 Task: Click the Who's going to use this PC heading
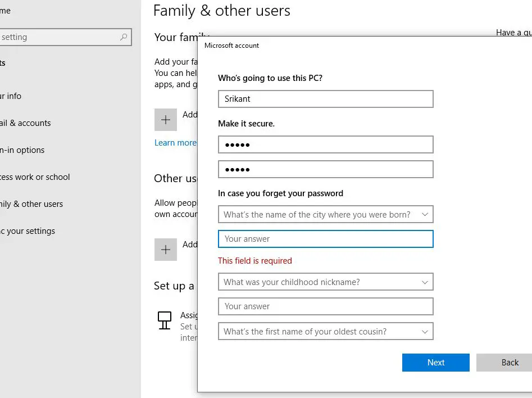(270, 78)
